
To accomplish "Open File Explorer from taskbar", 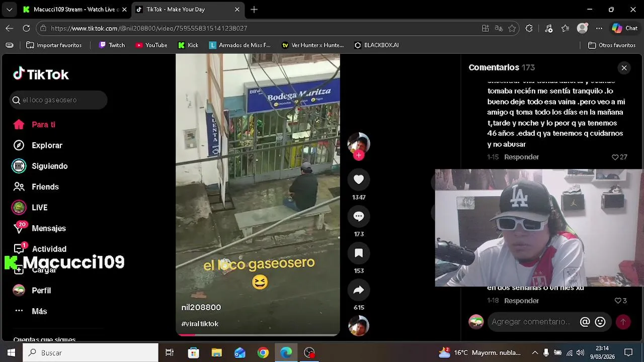I will 217,352.
